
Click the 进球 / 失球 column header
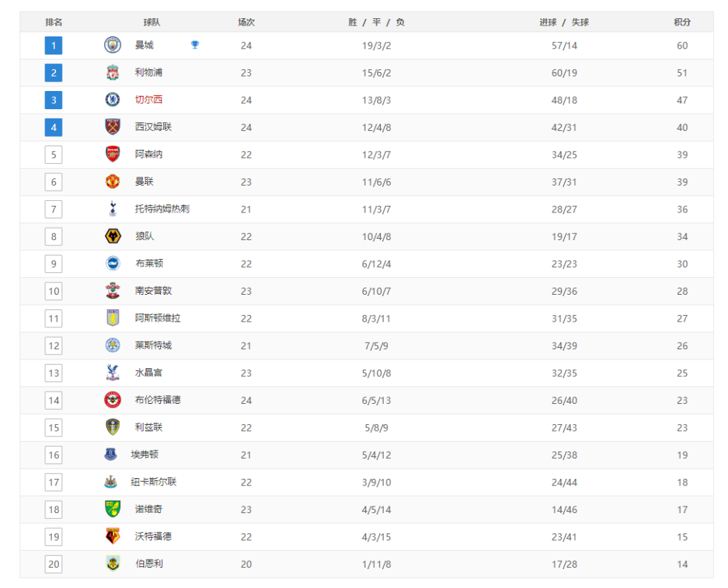point(564,22)
